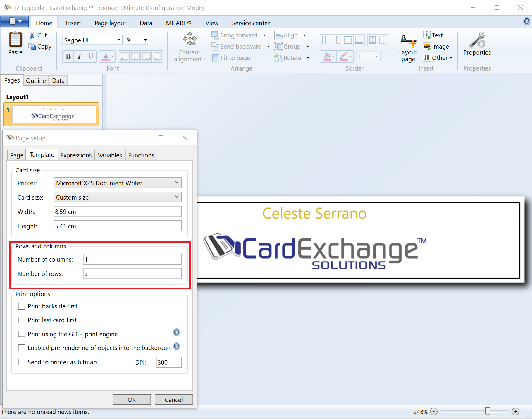This screenshot has height=419, width=532.
Task: Select the outer box border icon
Action: (373, 40)
